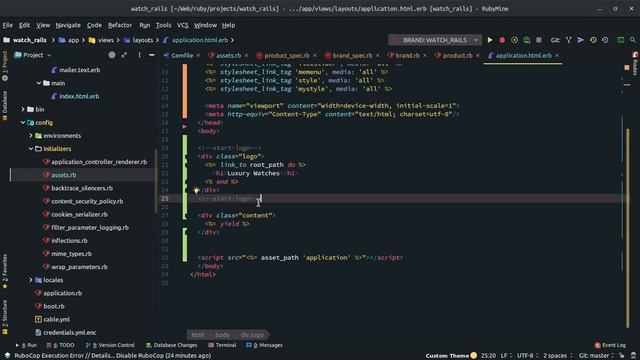640x360 pixels.
Task: Open the Structure side tool window
Action: (5, 317)
